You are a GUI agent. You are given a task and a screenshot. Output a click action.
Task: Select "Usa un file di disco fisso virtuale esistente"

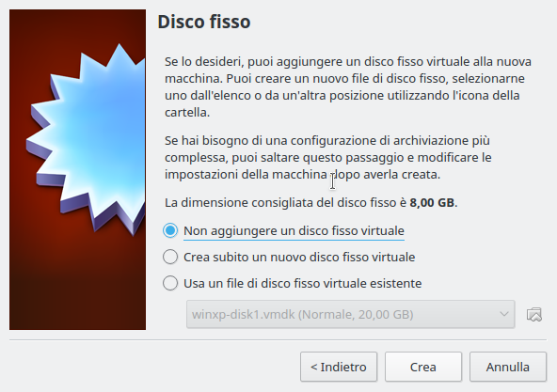click(x=170, y=283)
